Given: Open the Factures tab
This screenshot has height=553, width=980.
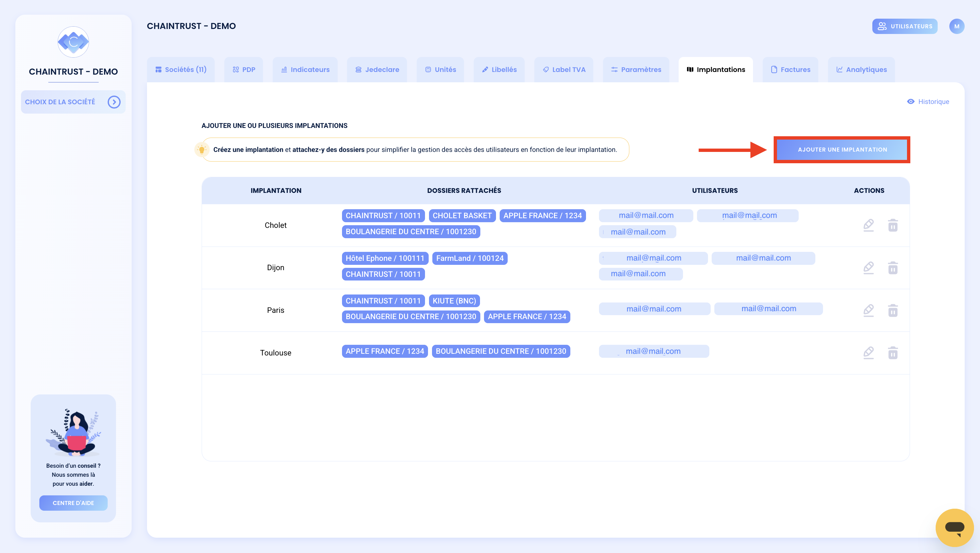Looking at the screenshot, I should [790, 70].
